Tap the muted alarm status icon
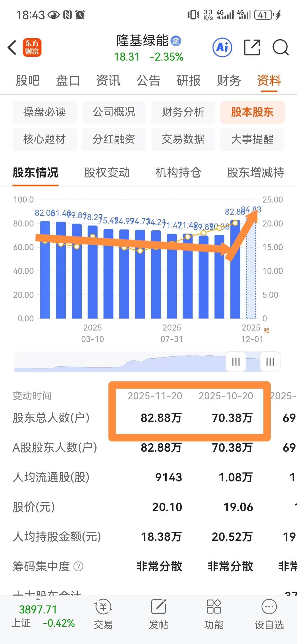The image size is (297, 644). (80, 15)
